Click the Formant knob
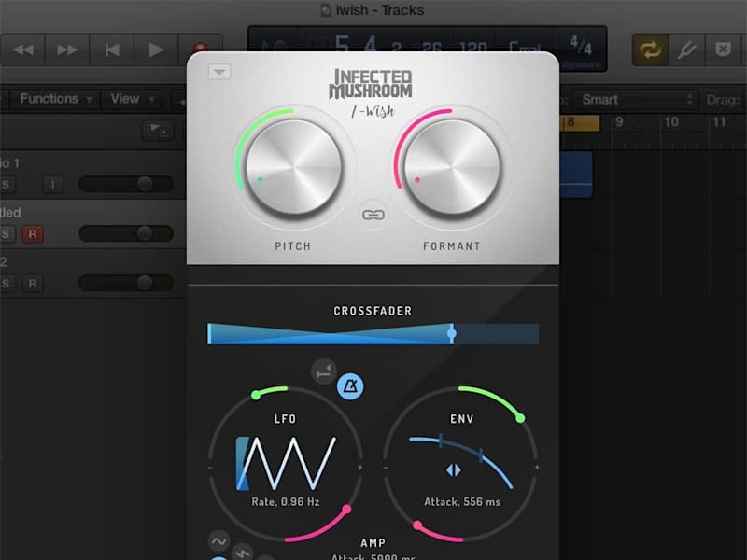 pyautogui.click(x=452, y=168)
